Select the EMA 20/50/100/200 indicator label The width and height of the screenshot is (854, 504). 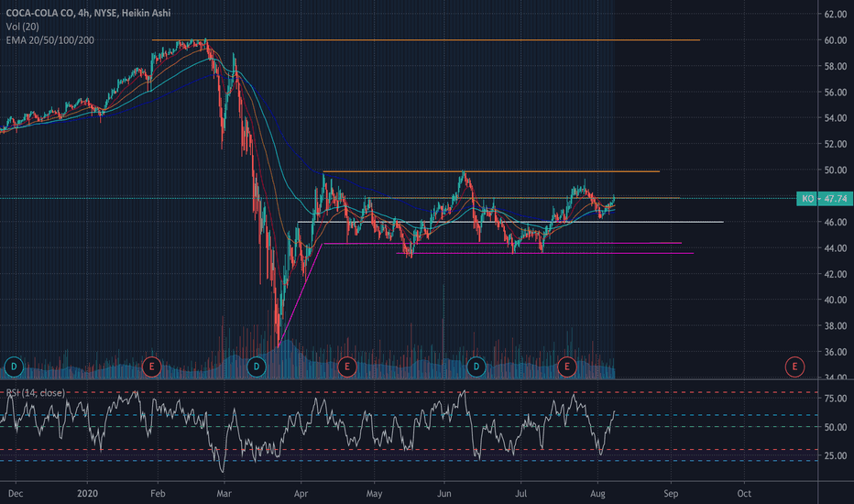(x=50, y=40)
